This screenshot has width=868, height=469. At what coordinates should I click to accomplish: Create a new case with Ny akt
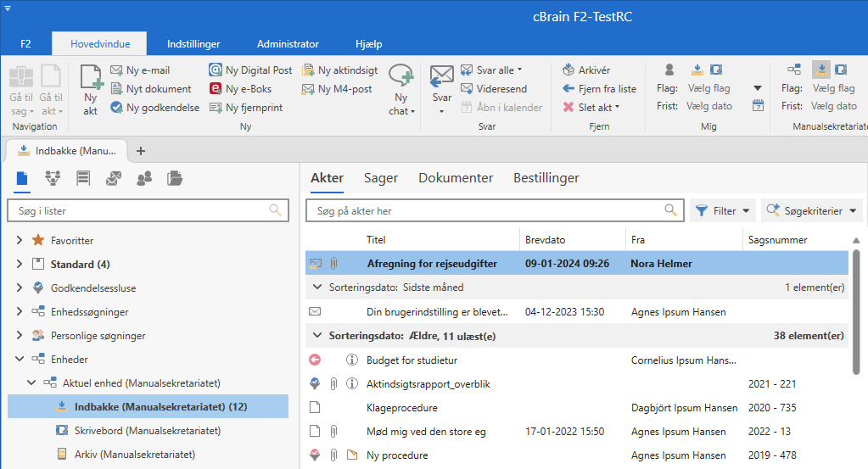point(90,90)
